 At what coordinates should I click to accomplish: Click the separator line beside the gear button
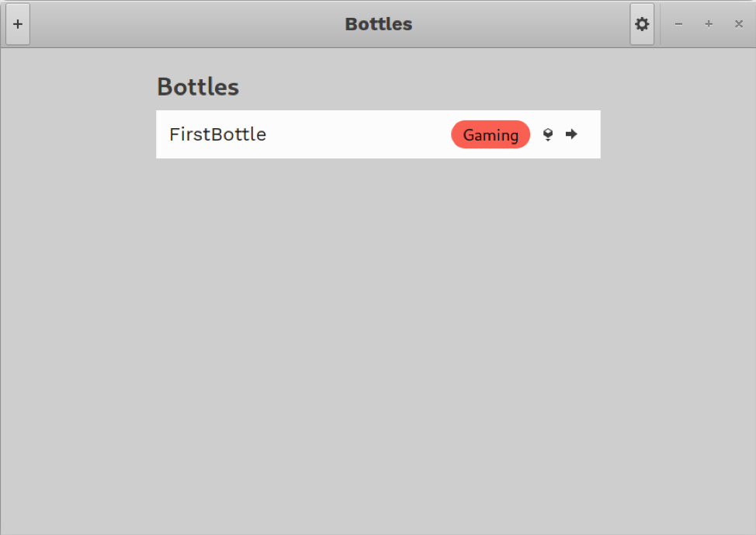660,24
